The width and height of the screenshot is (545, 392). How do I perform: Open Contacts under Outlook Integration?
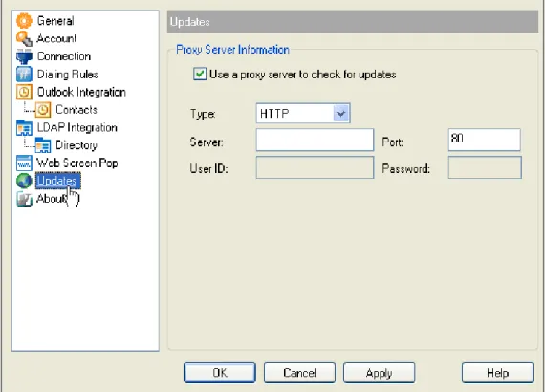(x=76, y=110)
